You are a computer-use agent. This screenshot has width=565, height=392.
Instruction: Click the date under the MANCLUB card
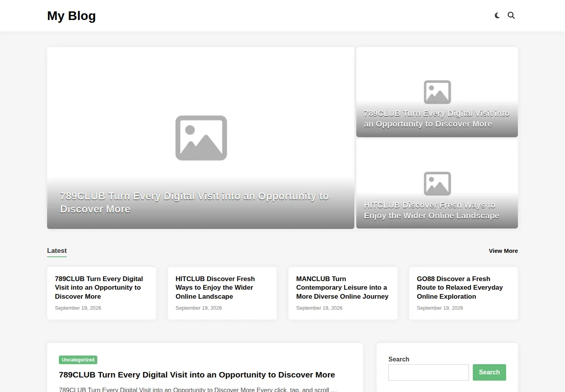click(319, 308)
